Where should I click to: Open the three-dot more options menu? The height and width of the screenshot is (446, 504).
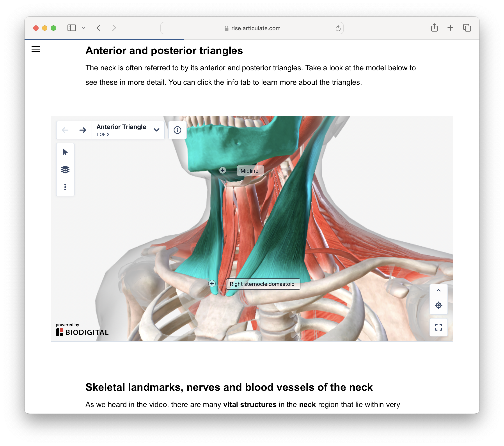[65, 187]
